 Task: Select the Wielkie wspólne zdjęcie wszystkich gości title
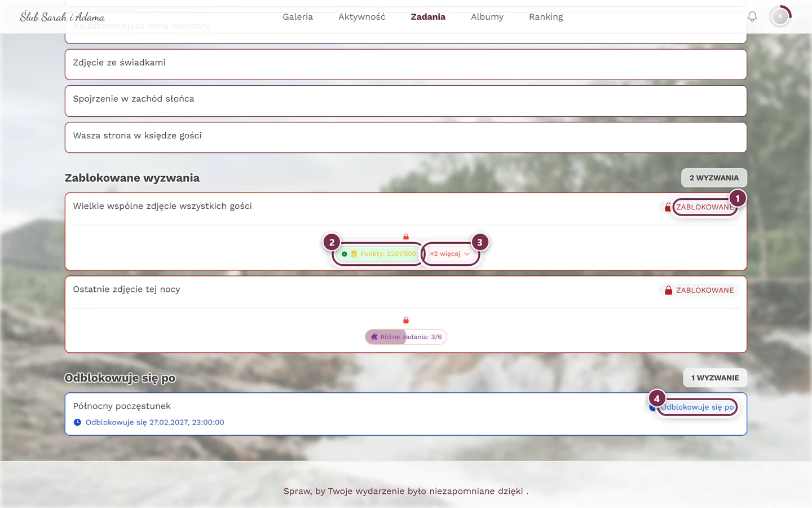(162, 206)
